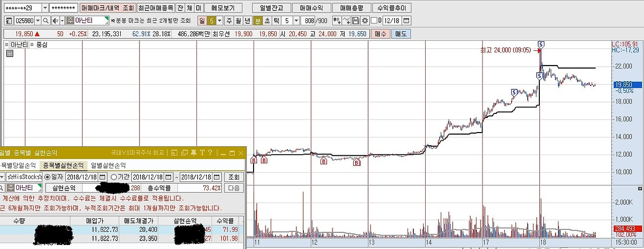This screenshot has width=644, height=249.
Task: Open calendar icon beside 일자 date 2018/12/18
Action: pyautogui.click(x=103, y=177)
